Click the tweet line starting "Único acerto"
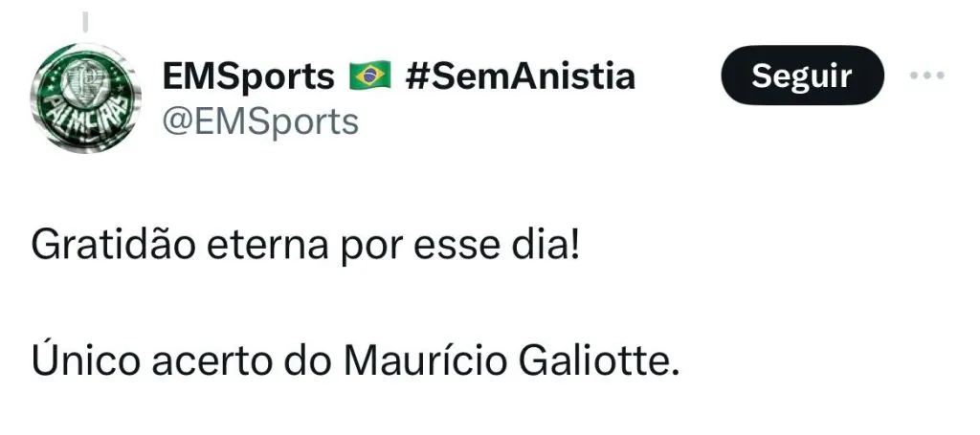 355,363
